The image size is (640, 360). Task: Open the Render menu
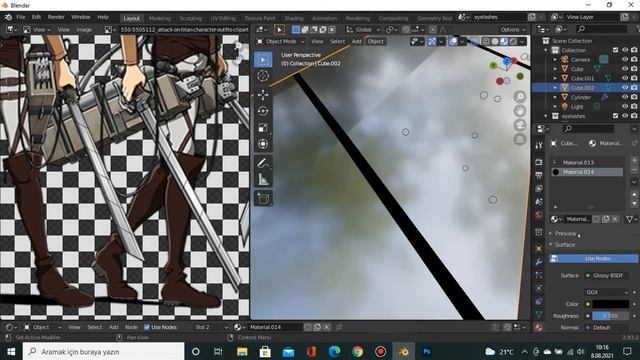pyautogui.click(x=56, y=17)
